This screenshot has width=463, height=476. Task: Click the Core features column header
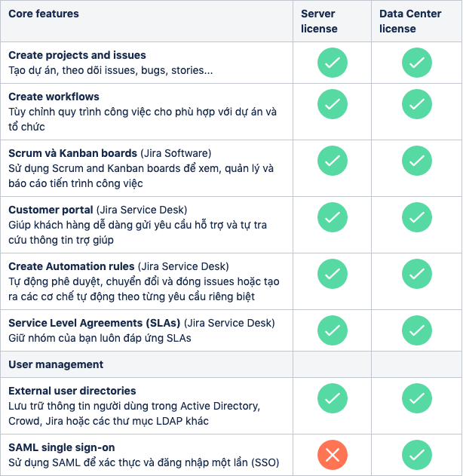[x=44, y=14]
